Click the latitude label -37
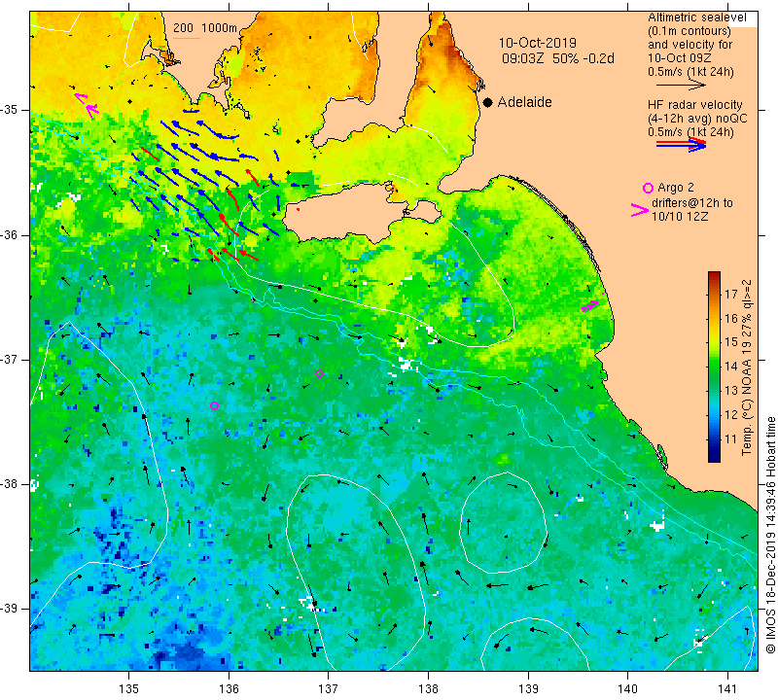The height and width of the screenshot is (700, 778). (10, 359)
